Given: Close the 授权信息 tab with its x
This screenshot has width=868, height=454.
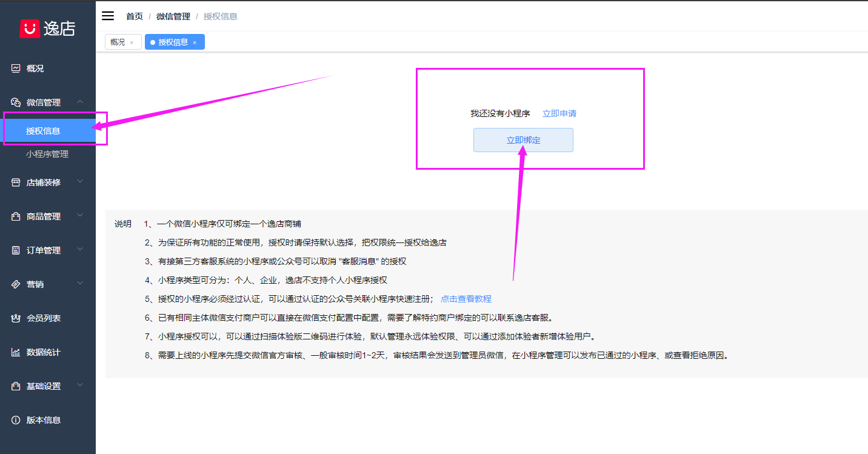Looking at the screenshot, I should [195, 42].
